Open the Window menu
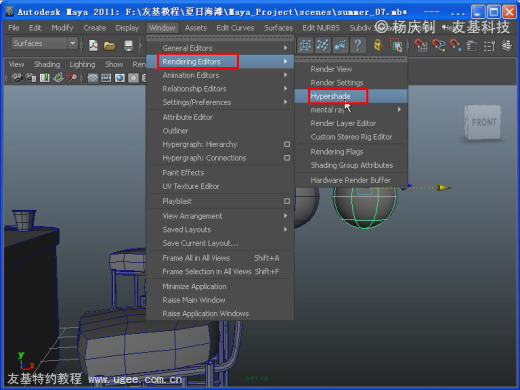 162,28
